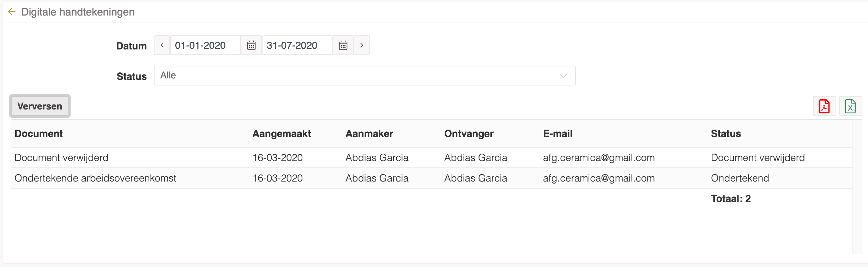Shift date range to next period
Screen dimensions: 868x267
point(362,45)
